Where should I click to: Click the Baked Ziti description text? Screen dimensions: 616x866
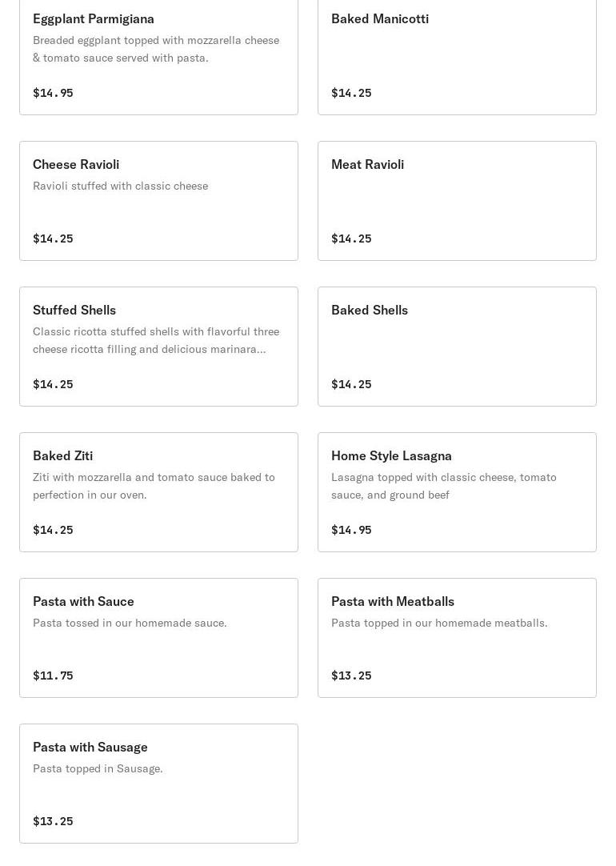[154, 486]
